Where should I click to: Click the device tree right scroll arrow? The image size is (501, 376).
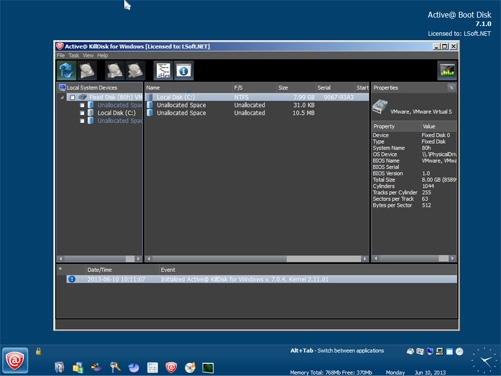coord(139,259)
